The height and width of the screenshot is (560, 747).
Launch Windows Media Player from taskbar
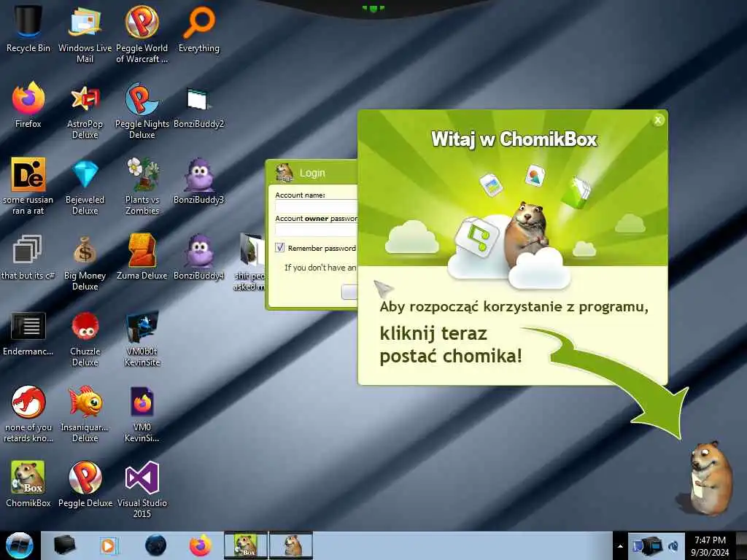(109, 545)
